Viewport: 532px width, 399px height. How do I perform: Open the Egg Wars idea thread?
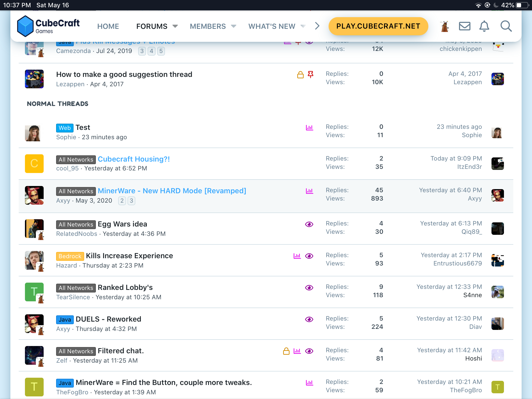pyautogui.click(x=122, y=224)
